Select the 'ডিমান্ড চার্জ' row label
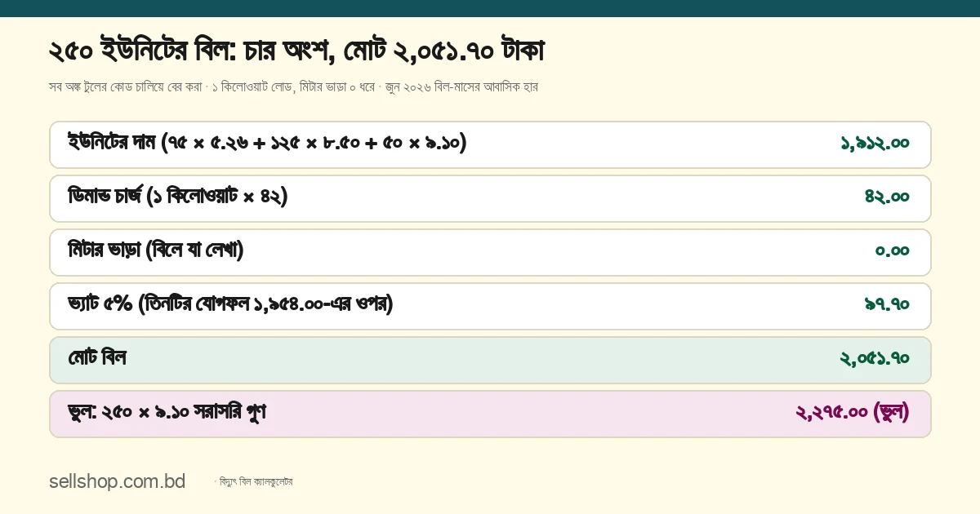Viewport: 980px width, 514px height. [178, 197]
